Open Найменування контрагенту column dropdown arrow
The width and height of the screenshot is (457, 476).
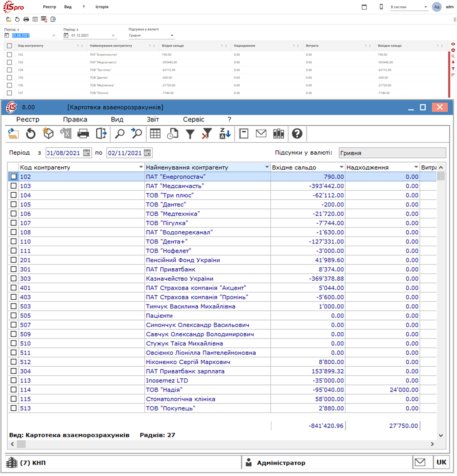(x=267, y=167)
